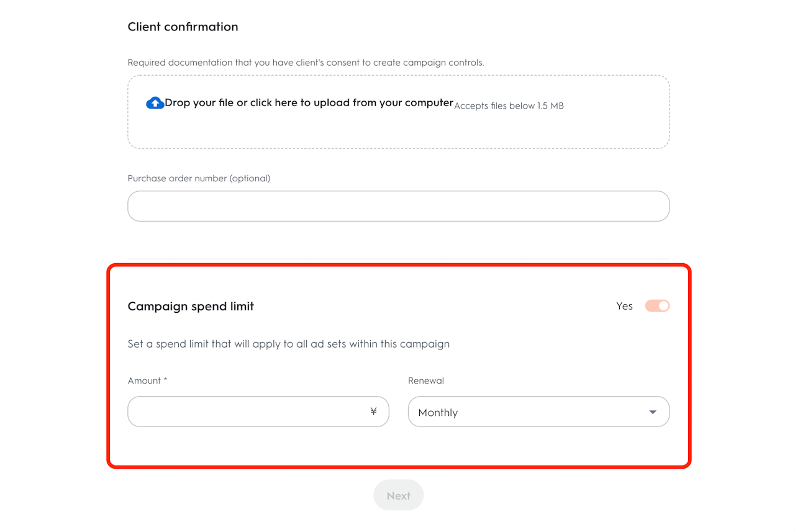
Task: Focus the Purchase order number field
Action: 398,206
